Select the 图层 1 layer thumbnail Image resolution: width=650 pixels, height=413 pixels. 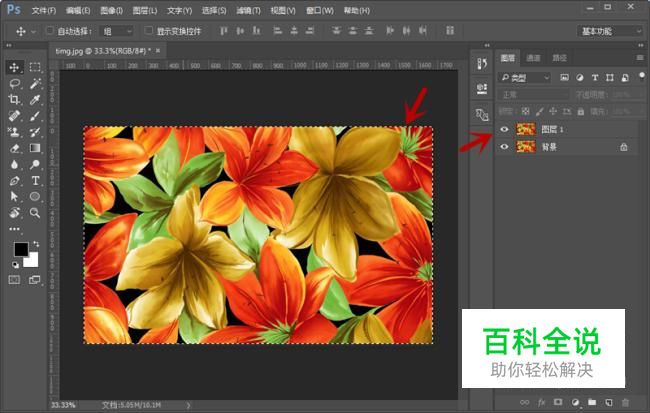tap(526, 129)
